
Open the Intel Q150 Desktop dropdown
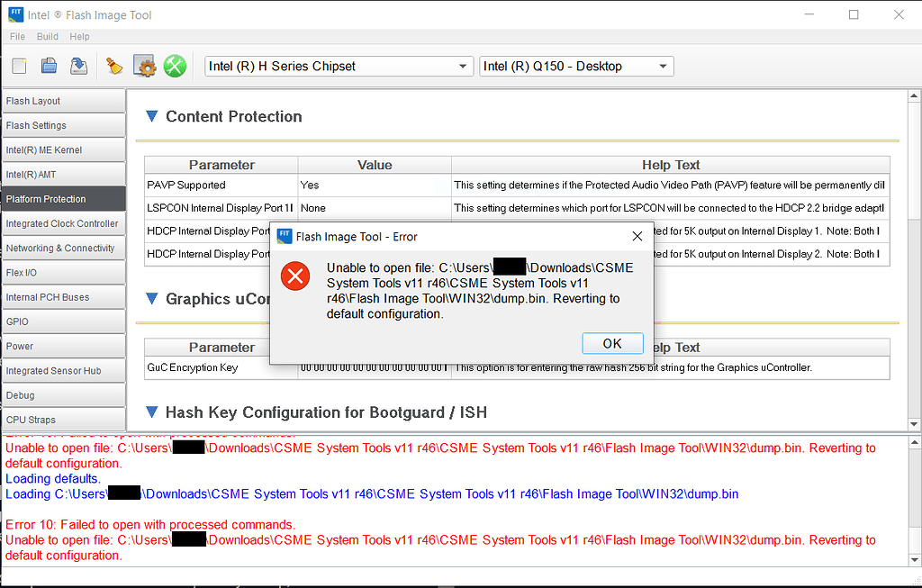[576, 67]
